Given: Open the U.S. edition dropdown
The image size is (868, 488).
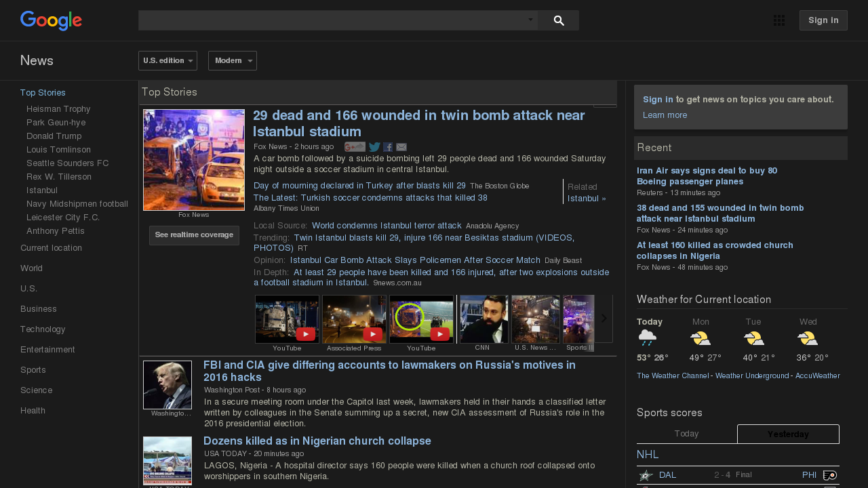Looking at the screenshot, I should click(x=167, y=61).
